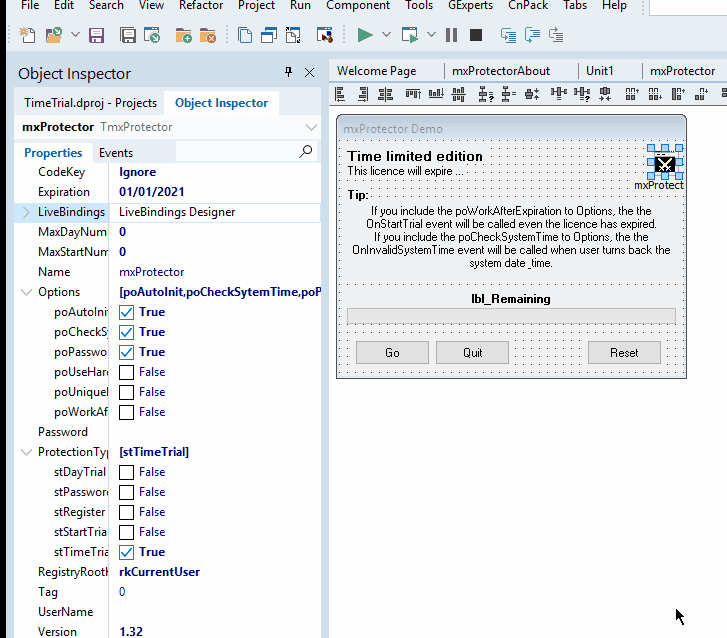Check the stDayTrial protection type

tap(127, 472)
